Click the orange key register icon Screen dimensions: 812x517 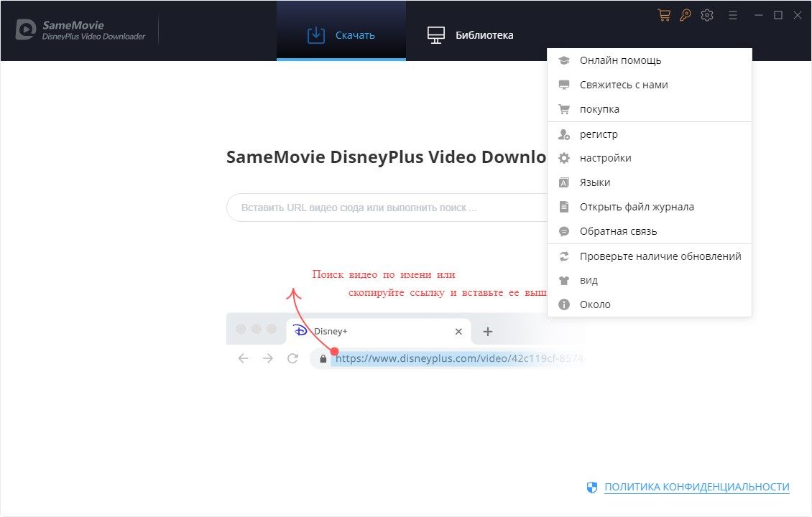[x=685, y=15]
